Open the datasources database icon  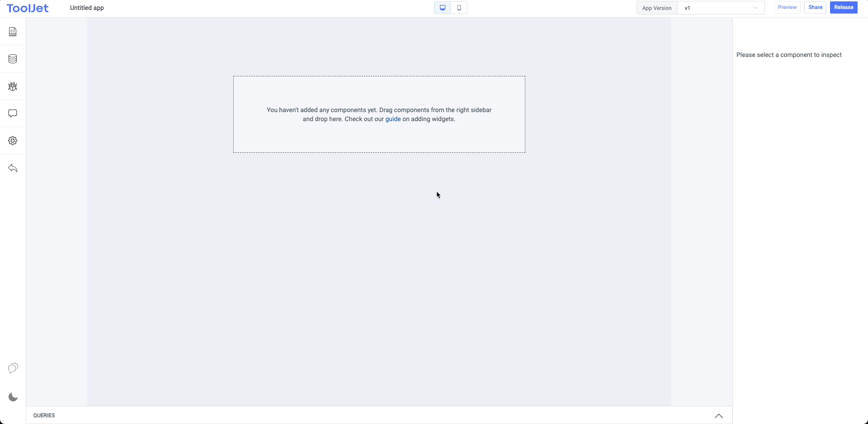click(13, 59)
